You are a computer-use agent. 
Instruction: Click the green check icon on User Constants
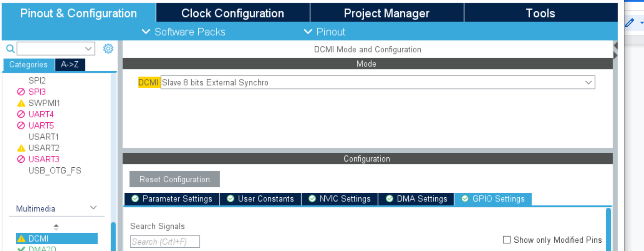pyautogui.click(x=230, y=199)
